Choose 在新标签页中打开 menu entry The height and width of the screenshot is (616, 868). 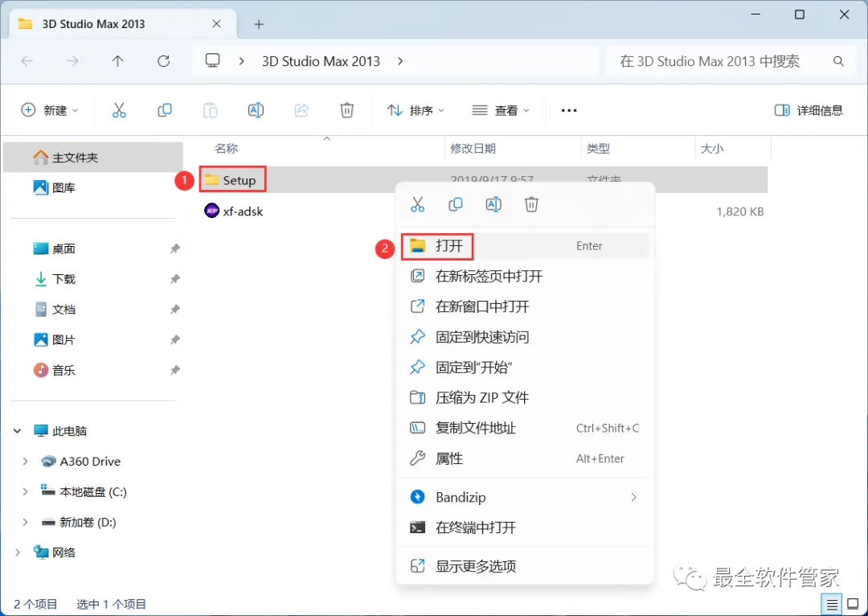coord(524,276)
